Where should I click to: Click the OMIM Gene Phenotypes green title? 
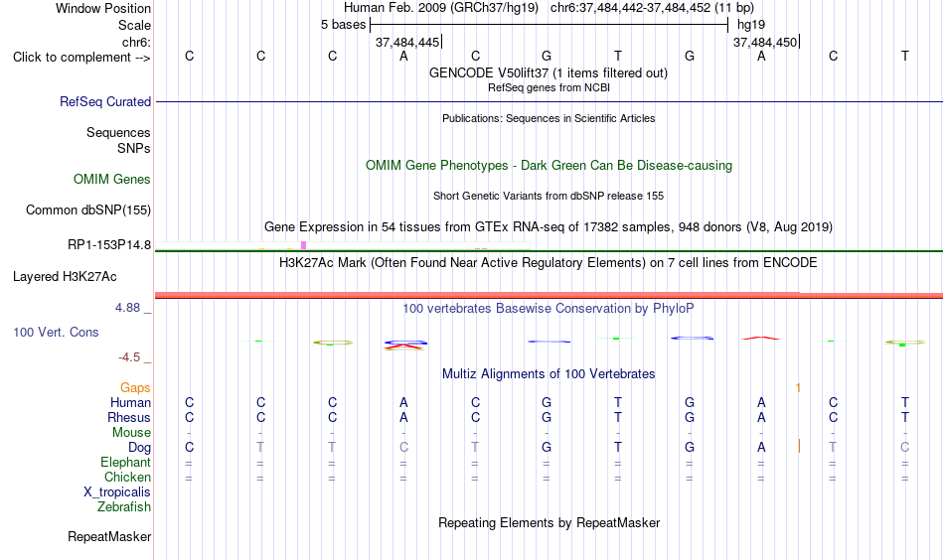click(x=549, y=166)
